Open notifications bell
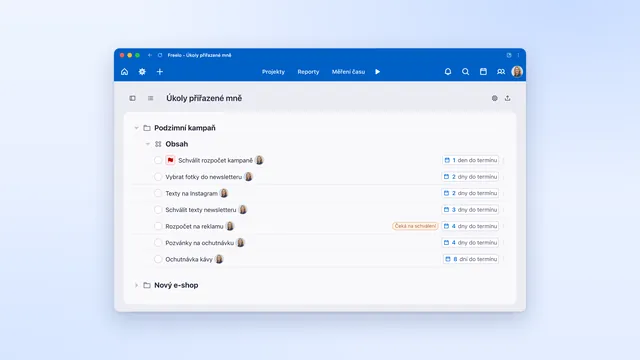 448,72
